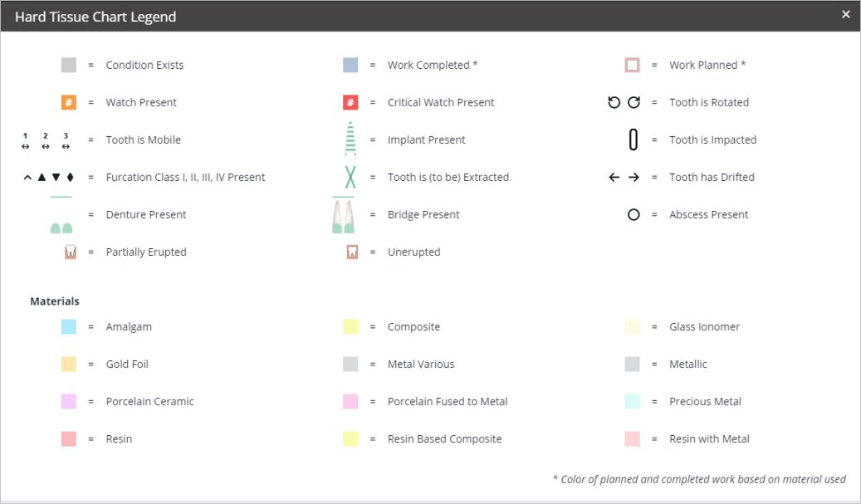Select the Critical Watch Present red icon
This screenshot has height=504, width=861.
coord(351,102)
